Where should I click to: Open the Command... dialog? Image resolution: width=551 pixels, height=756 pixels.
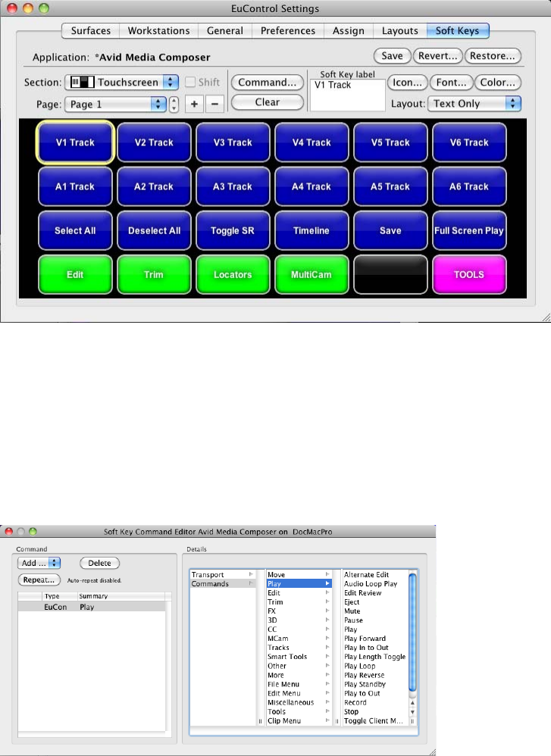tap(268, 83)
